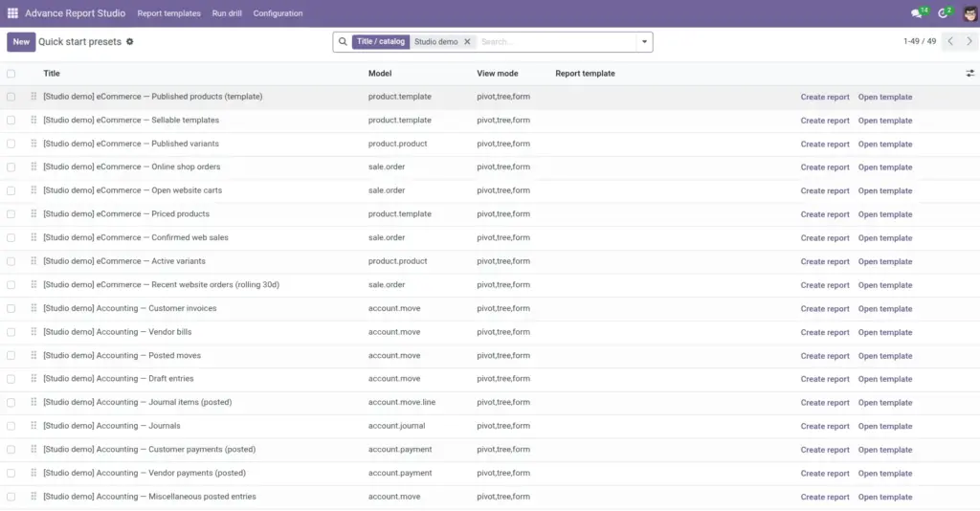Grab drag handle of Active variants row
Viewport: 980px width, 511px height.
coord(33,261)
